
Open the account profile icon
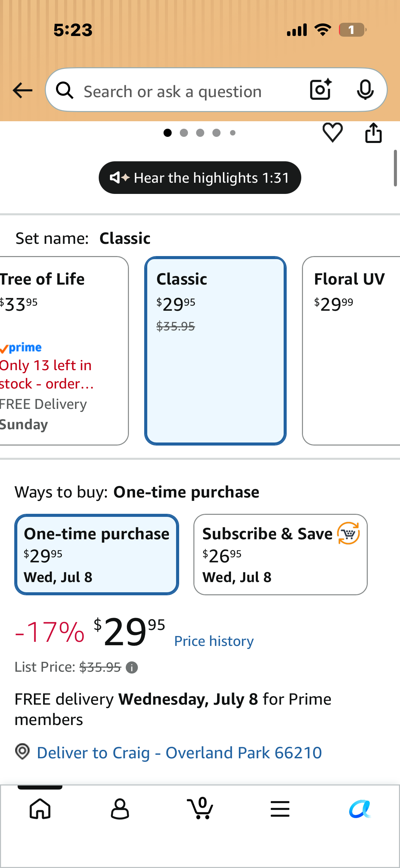(120, 809)
